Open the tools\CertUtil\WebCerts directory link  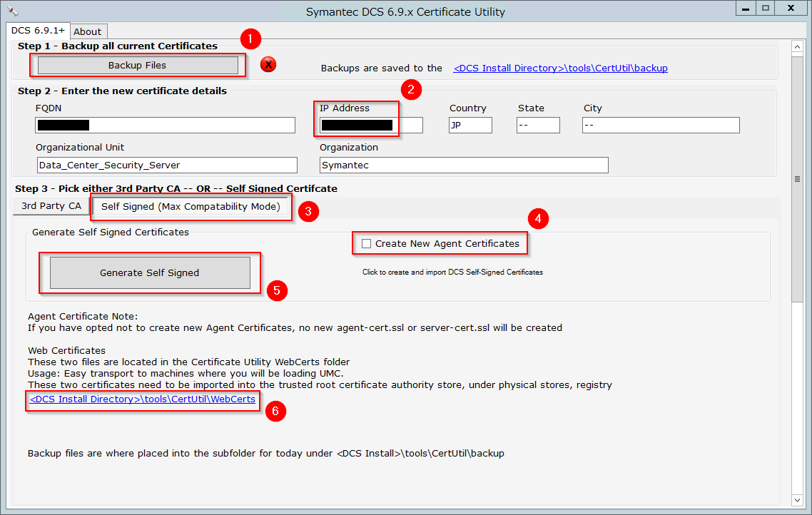(143, 399)
